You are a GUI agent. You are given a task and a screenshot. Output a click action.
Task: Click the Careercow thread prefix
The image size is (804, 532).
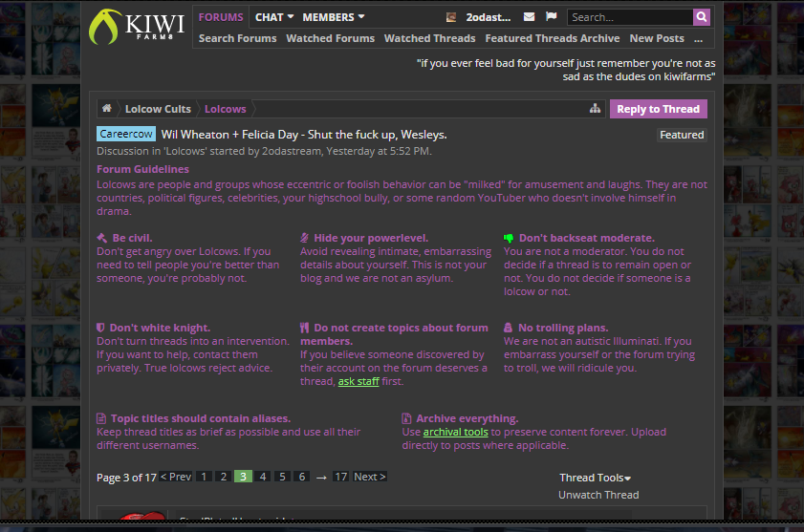[126, 134]
